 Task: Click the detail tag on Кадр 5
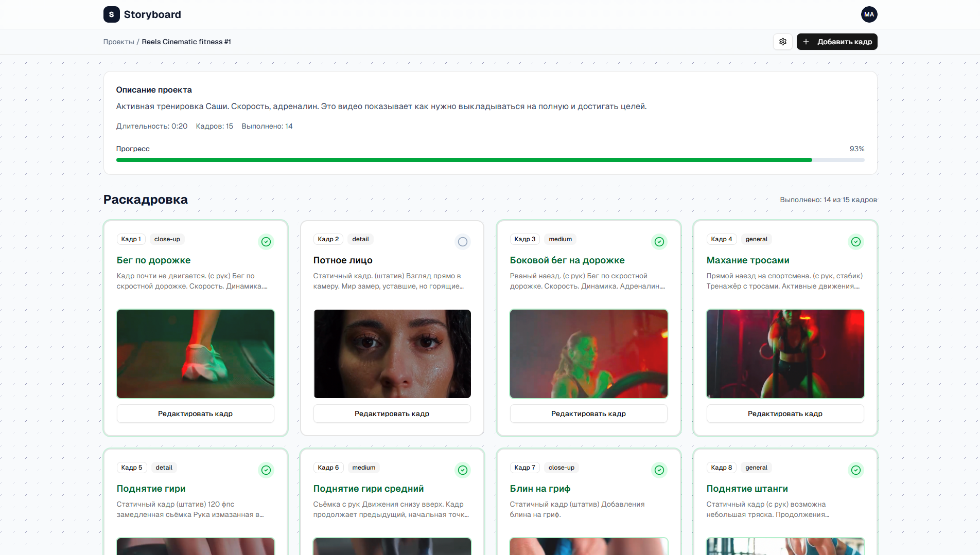(x=164, y=468)
